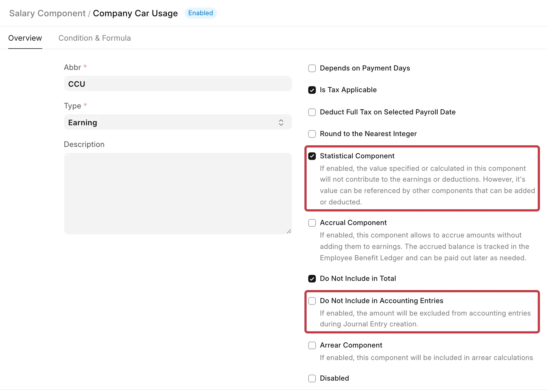
Task: Click the Type field label
Action: point(72,106)
